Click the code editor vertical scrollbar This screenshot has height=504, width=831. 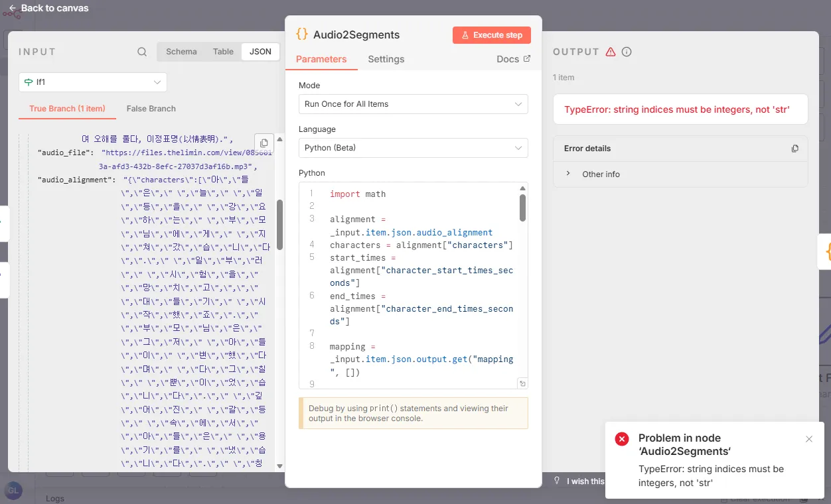click(523, 208)
